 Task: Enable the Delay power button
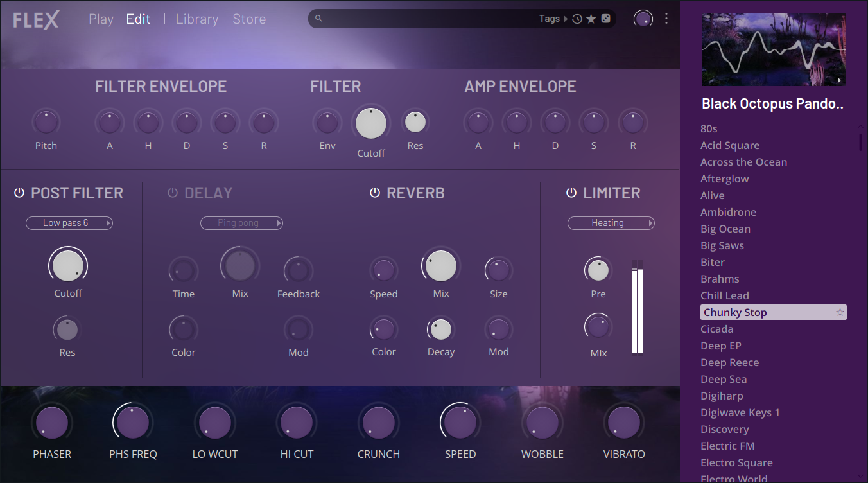173,193
